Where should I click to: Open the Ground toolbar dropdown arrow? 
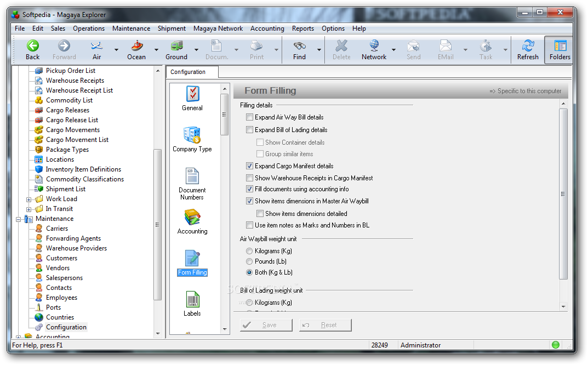coord(196,49)
